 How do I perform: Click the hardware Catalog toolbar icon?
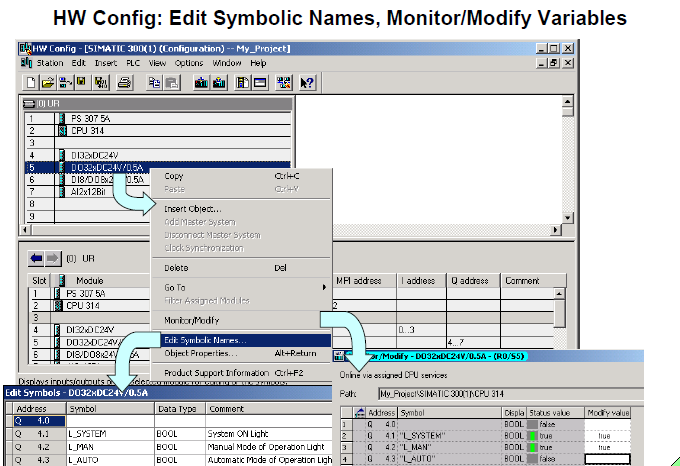242,82
